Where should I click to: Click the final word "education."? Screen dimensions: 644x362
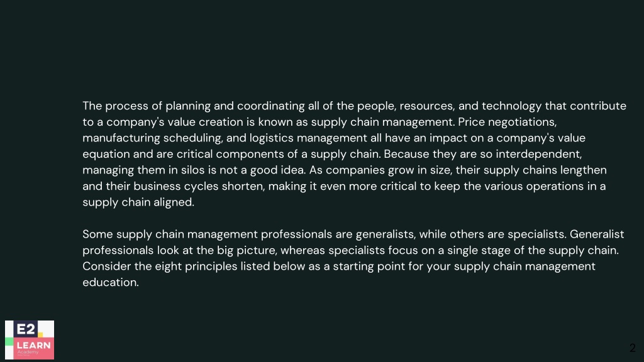click(111, 282)
